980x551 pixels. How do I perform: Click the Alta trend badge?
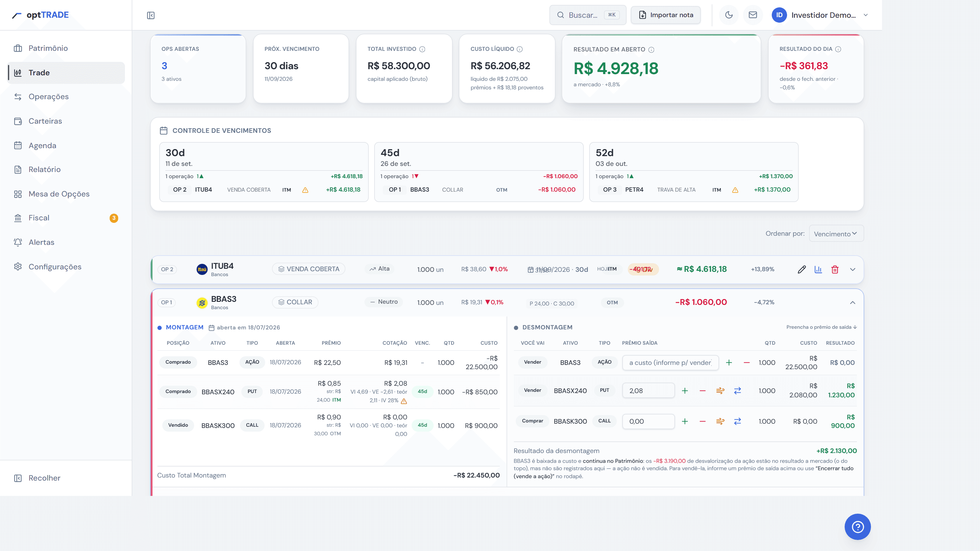[x=380, y=269]
